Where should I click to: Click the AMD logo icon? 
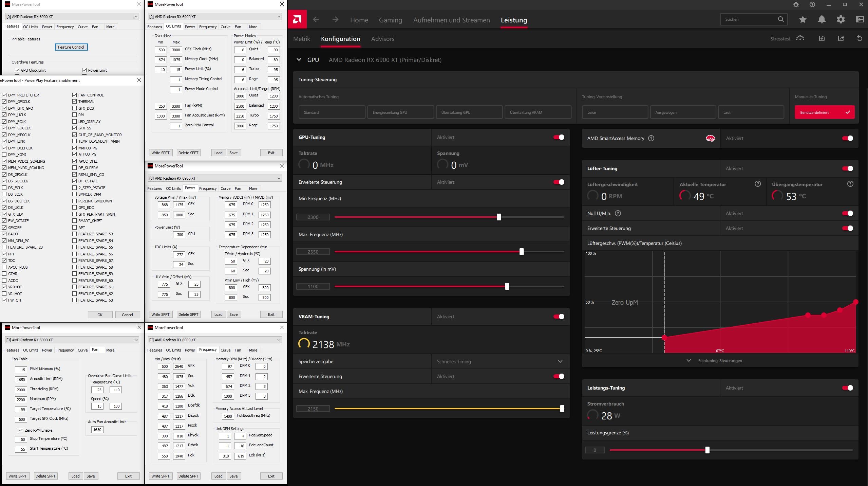(x=297, y=19)
